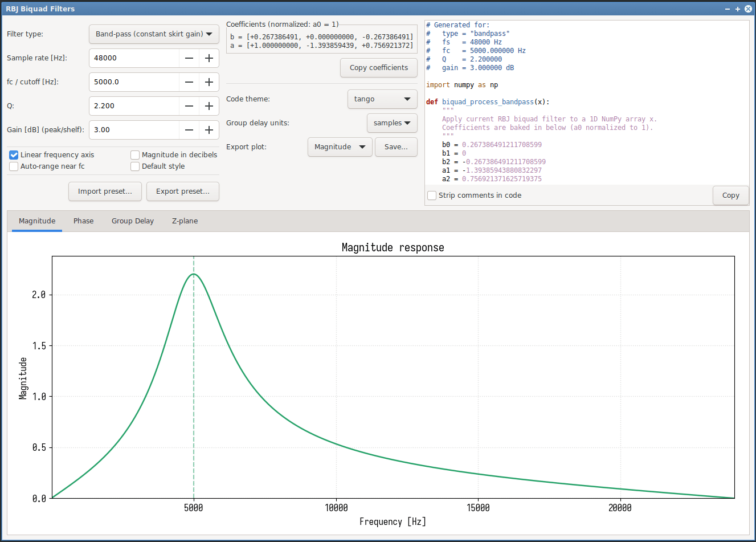This screenshot has height=542, width=756.
Task: Enable Auto-range near fc
Action: click(x=14, y=166)
